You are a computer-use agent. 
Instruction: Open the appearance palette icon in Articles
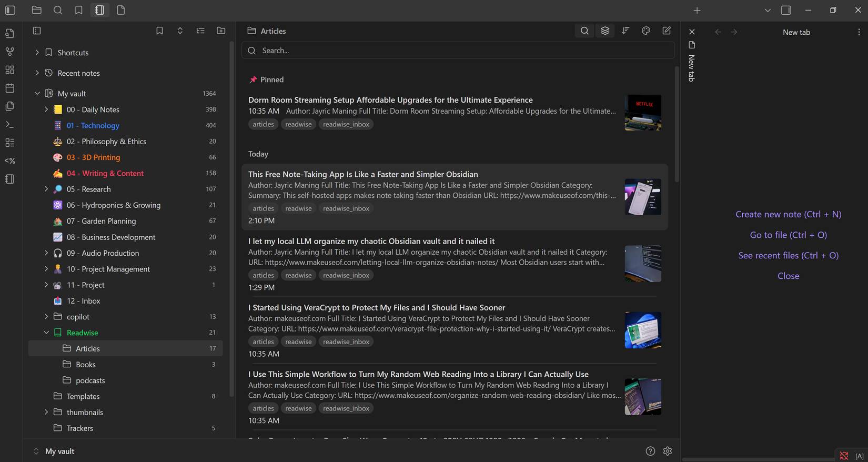tap(646, 31)
